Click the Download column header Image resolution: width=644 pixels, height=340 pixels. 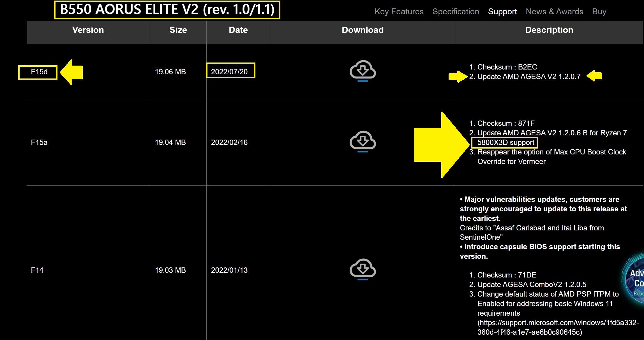pos(363,30)
